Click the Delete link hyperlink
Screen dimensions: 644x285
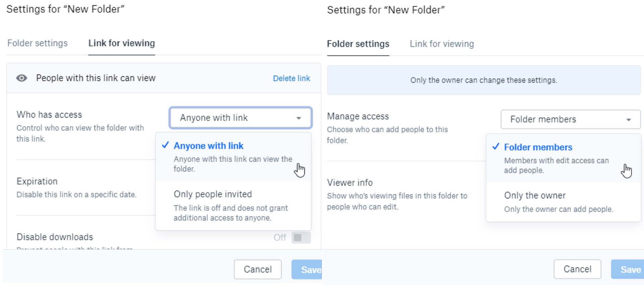[291, 78]
